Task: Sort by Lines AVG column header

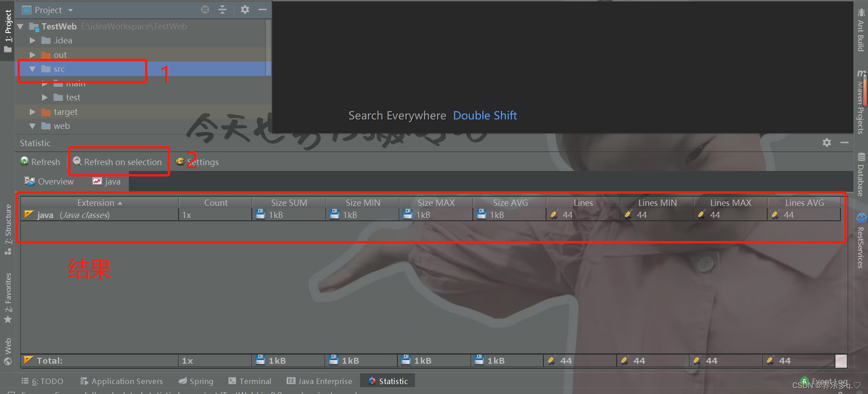Action: point(804,203)
